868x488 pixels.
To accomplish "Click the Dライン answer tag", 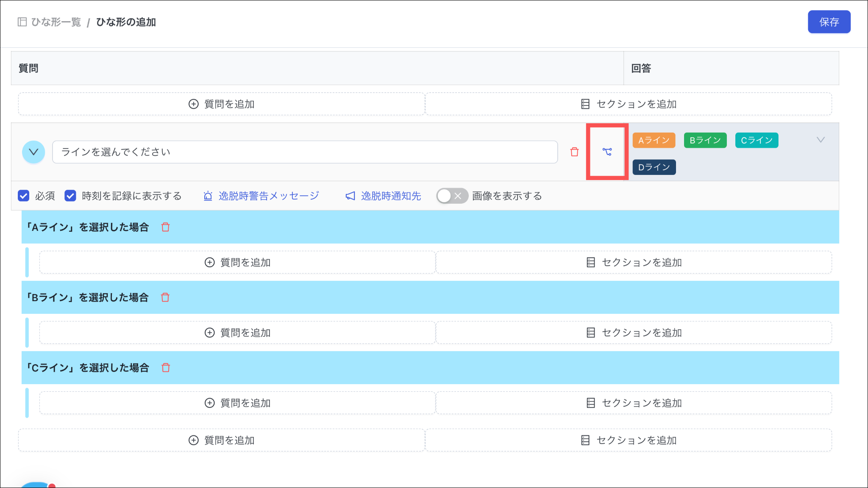I will (x=654, y=167).
